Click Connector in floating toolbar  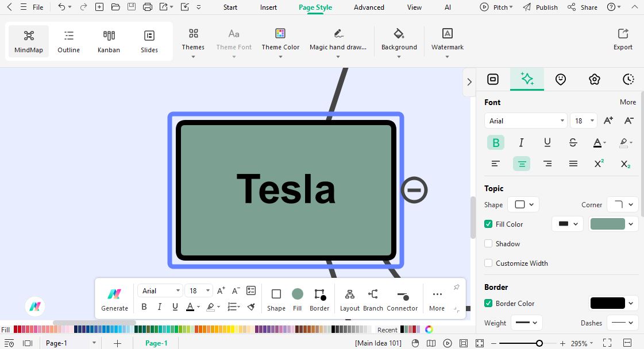pos(402,300)
